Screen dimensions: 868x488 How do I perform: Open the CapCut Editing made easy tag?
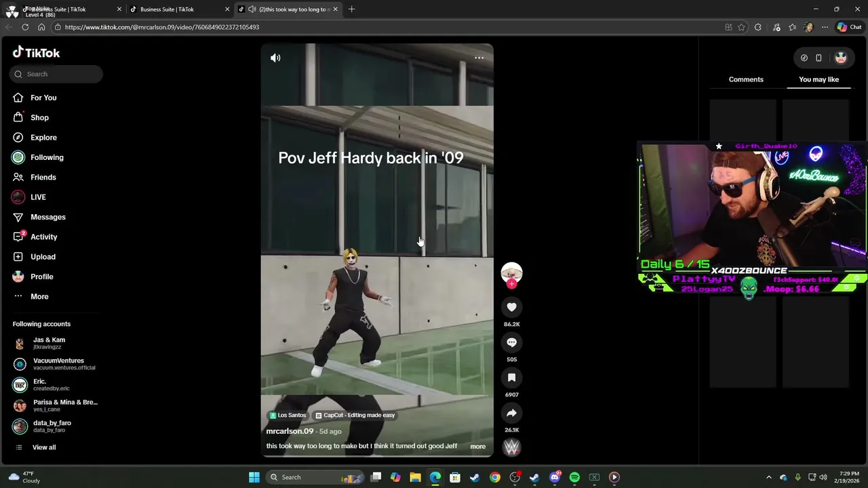355,415
